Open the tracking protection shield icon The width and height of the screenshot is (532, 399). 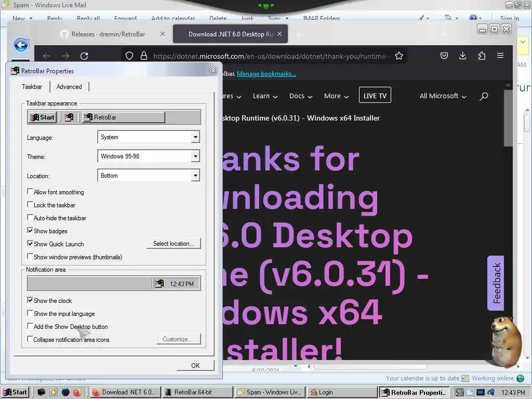129,56
